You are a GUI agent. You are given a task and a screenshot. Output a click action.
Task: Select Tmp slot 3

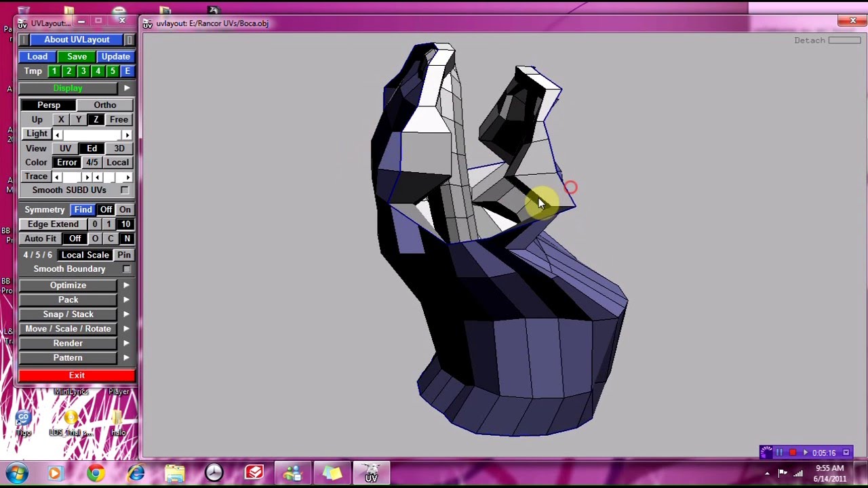pos(83,71)
